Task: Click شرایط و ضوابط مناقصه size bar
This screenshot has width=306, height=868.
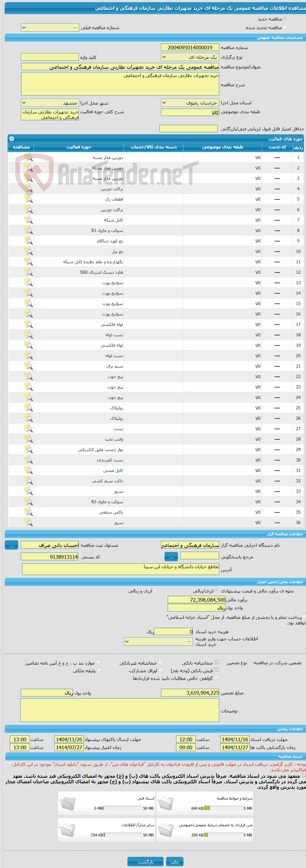Action: pos(224,808)
